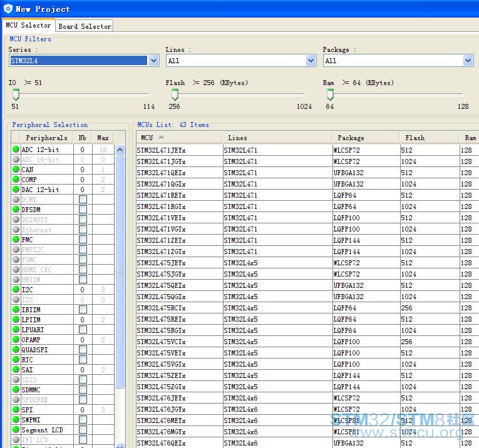479x448 pixels.
Task: Click the green dot next to DAC 12-bit
Action: pyautogui.click(x=16, y=189)
